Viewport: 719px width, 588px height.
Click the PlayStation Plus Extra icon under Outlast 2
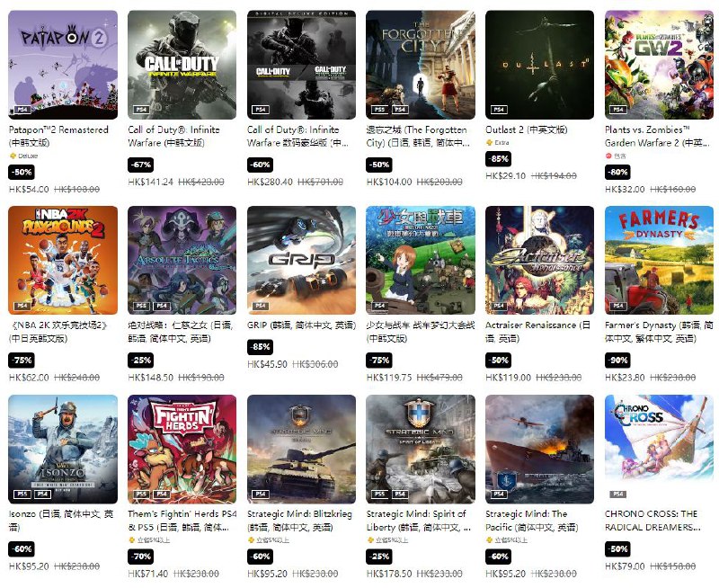489,143
